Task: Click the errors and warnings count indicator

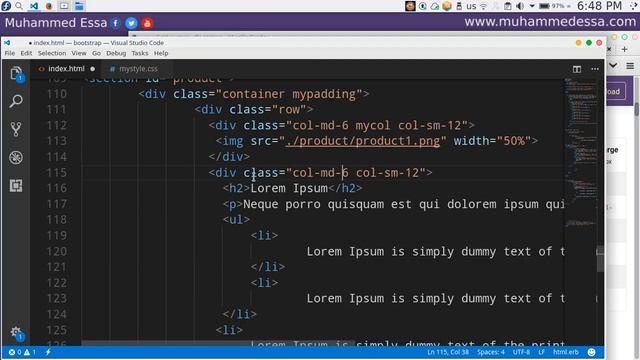Action: (x=22, y=352)
